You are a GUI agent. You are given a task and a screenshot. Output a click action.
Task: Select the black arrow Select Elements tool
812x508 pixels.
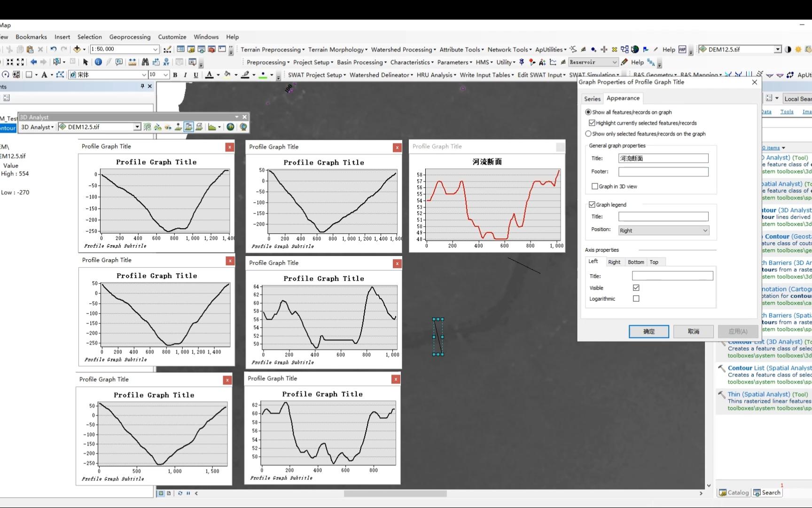pyautogui.click(x=86, y=62)
